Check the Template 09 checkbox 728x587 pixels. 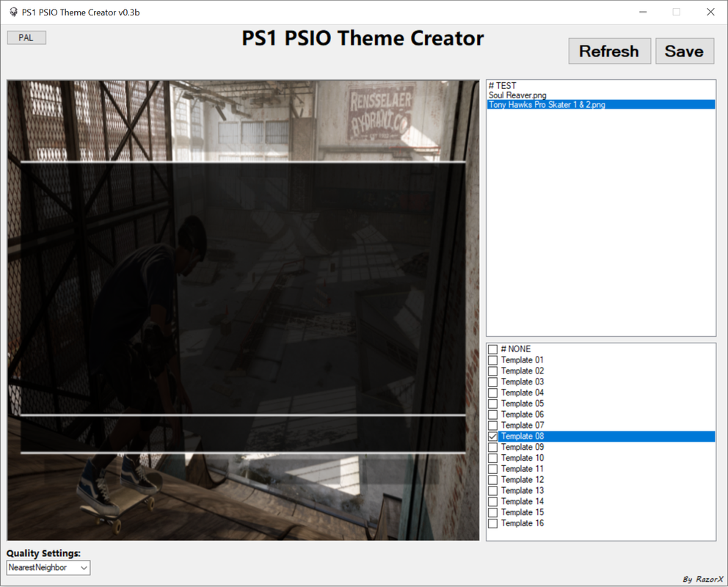coord(492,448)
